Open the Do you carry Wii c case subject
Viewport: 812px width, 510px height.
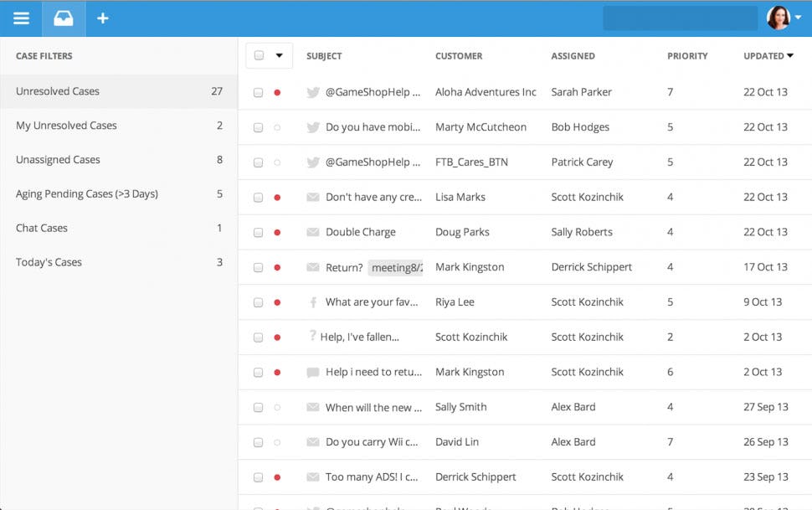372,442
